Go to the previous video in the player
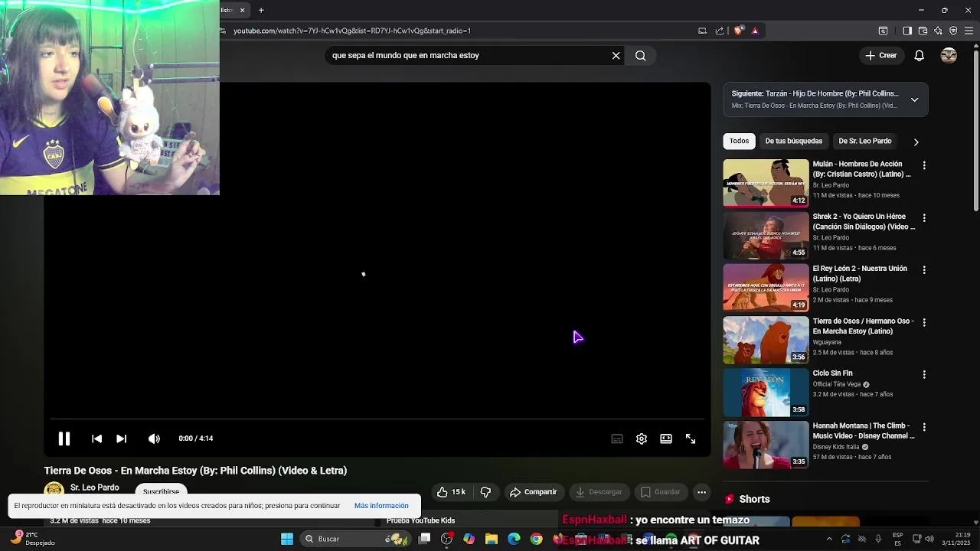The height and width of the screenshot is (551, 980). pyautogui.click(x=96, y=439)
